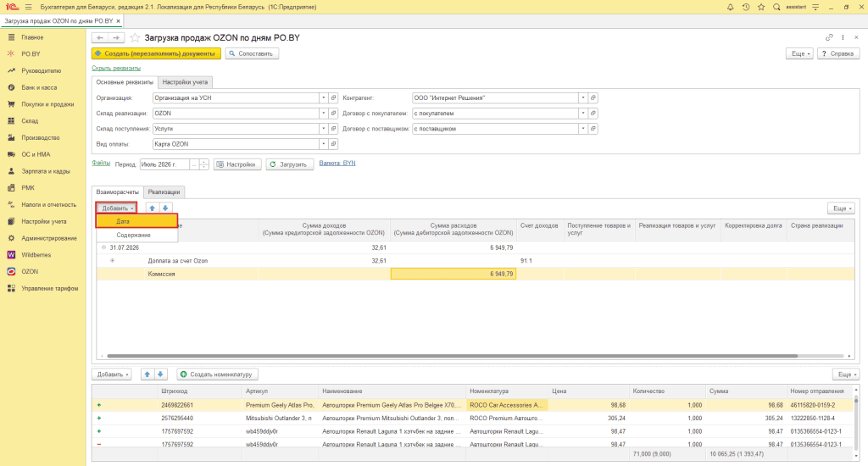Open favorites star in title bar
The width and height of the screenshot is (868, 466).
coord(761,7)
